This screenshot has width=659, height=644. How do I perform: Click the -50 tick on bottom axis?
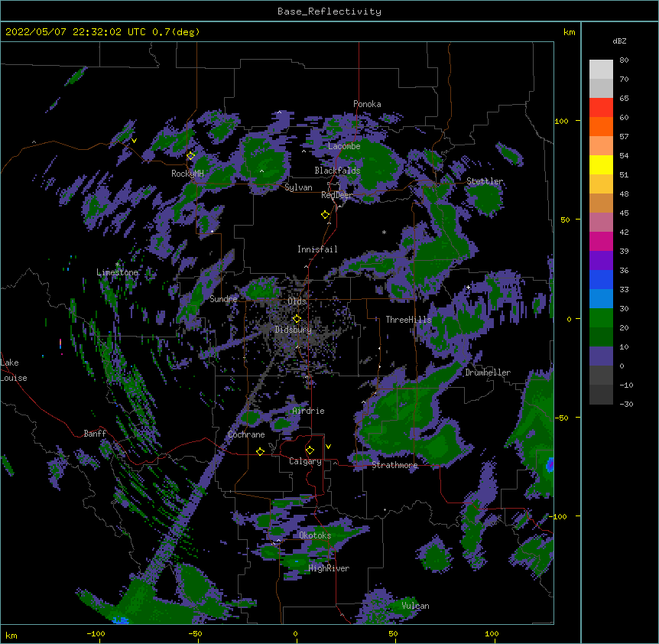tap(195, 633)
